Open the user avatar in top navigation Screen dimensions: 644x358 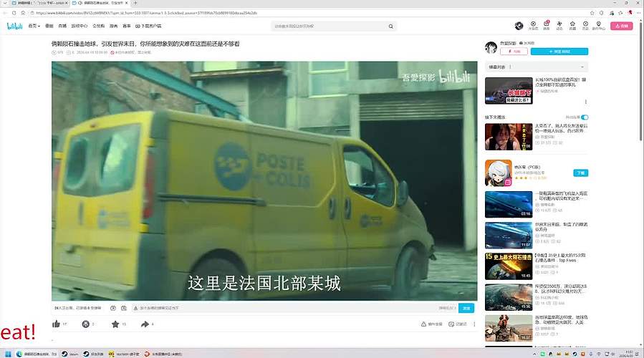click(x=519, y=26)
